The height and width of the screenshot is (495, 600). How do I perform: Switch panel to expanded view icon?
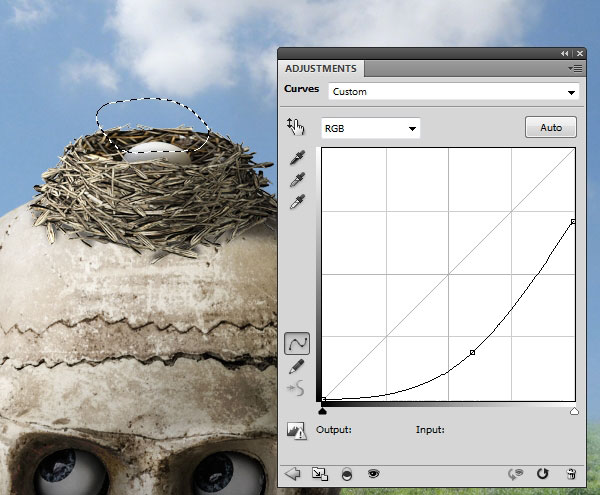point(320,474)
